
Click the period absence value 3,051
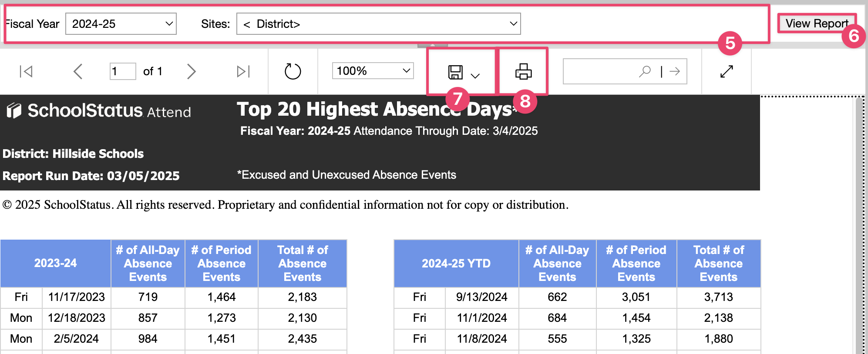[636, 297]
